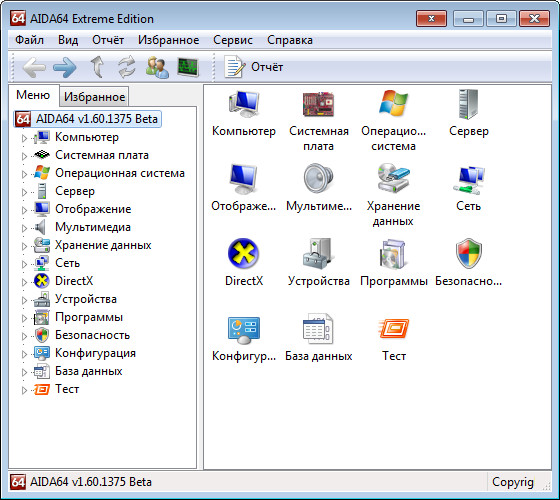Image resolution: width=560 pixels, height=500 pixels.
Task: Select Сеть in the tree
Action: click(68, 263)
